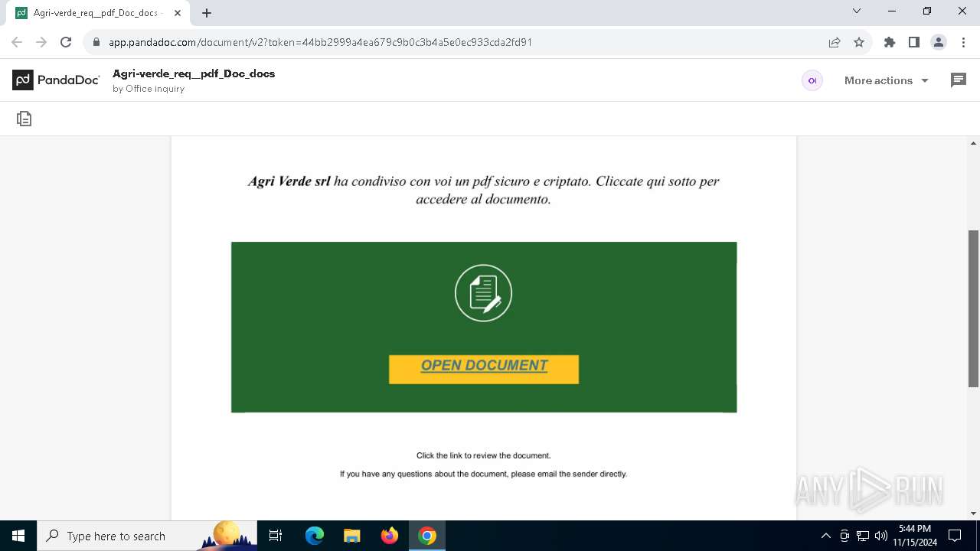980x551 pixels.
Task: Open Task View on the taskbar
Action: pyautogui.click(x=276, y=536)
